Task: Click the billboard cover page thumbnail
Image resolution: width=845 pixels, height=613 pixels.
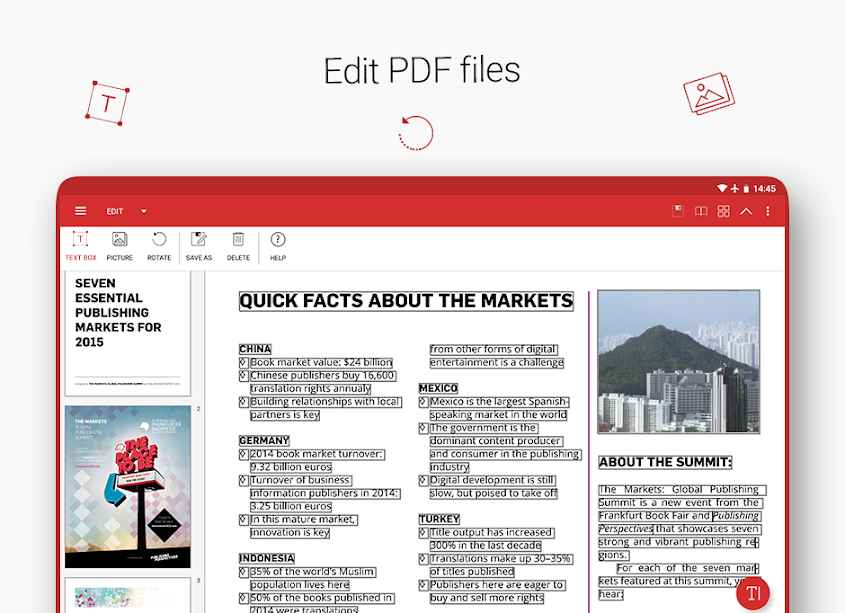Action: pyautogui.click(x=127, y=487)
